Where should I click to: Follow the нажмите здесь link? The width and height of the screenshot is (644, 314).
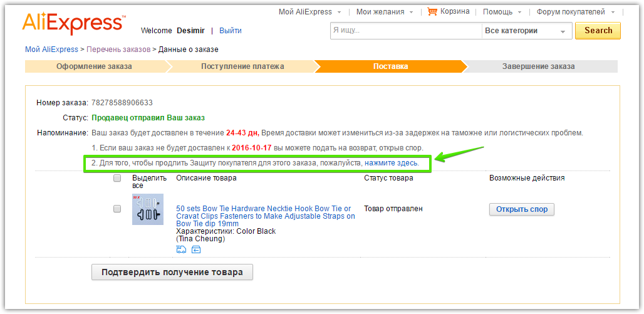tap(391, 163)
